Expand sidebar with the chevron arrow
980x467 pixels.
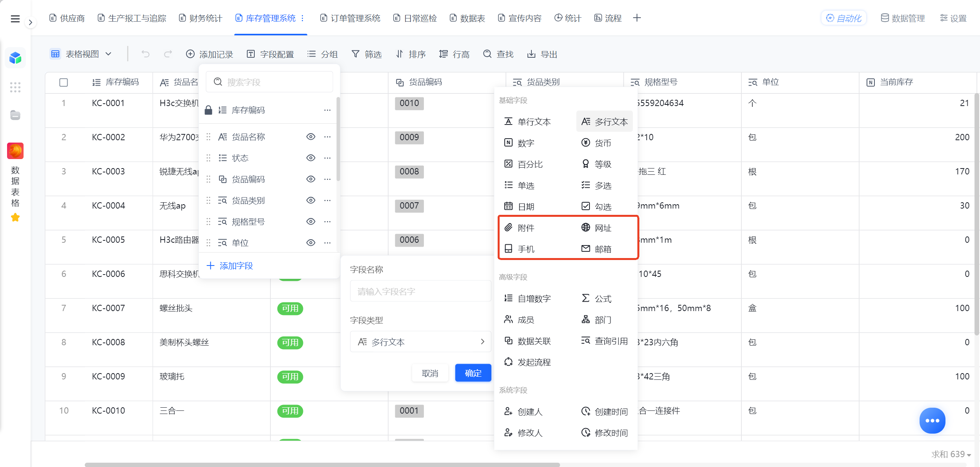(30, 22)
